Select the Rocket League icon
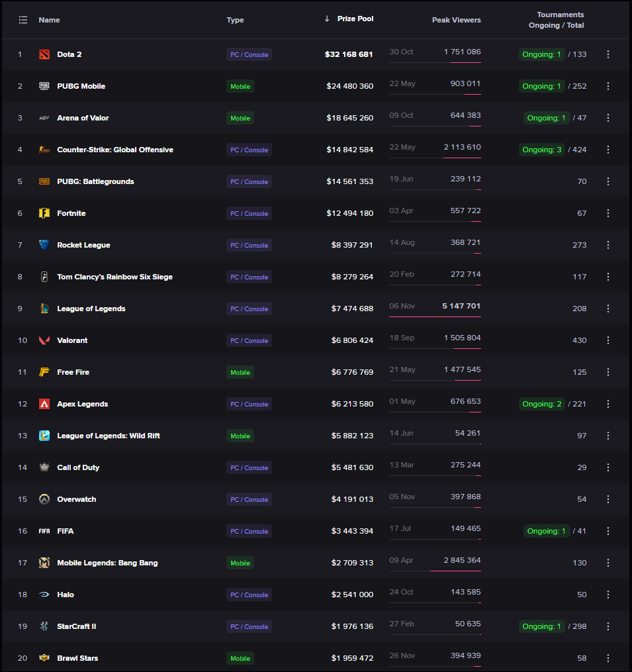Viewport: 632px width, 672px height. coord(44,245)
